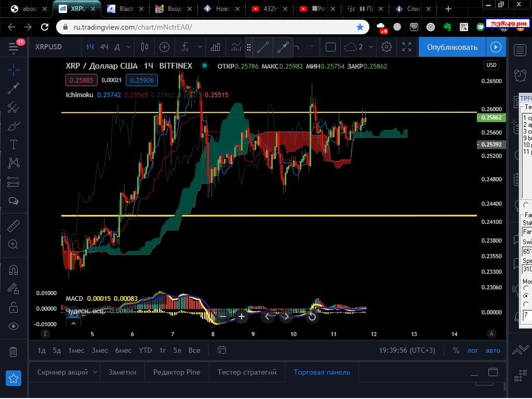
Task: Bookmark page with the star icon
Action: pyautogui.click(x=360, y=27)
